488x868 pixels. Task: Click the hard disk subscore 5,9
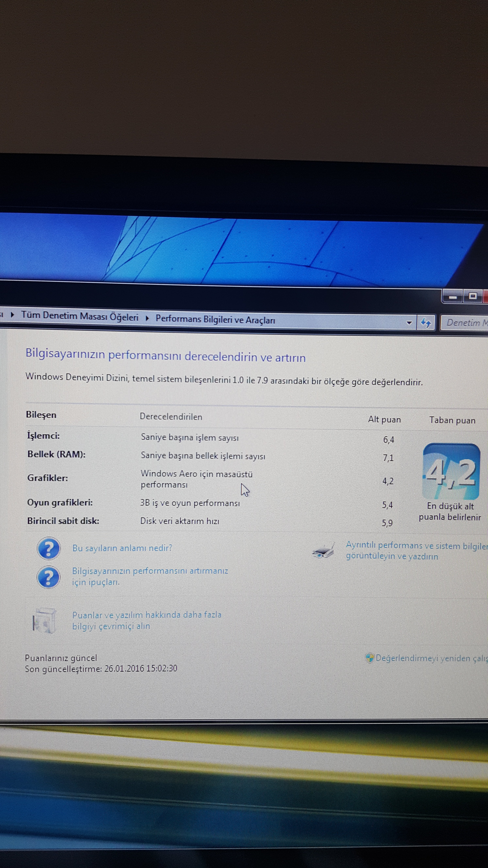tap(387, 523)
